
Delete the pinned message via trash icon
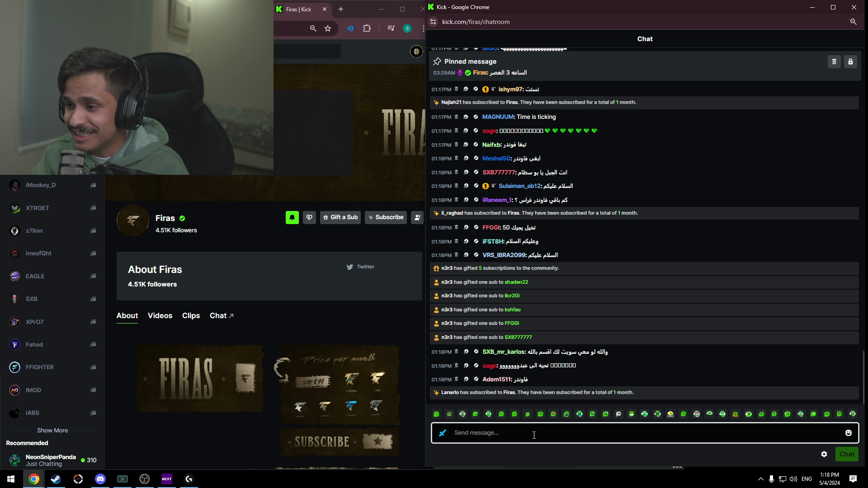[x=834, y=62]
